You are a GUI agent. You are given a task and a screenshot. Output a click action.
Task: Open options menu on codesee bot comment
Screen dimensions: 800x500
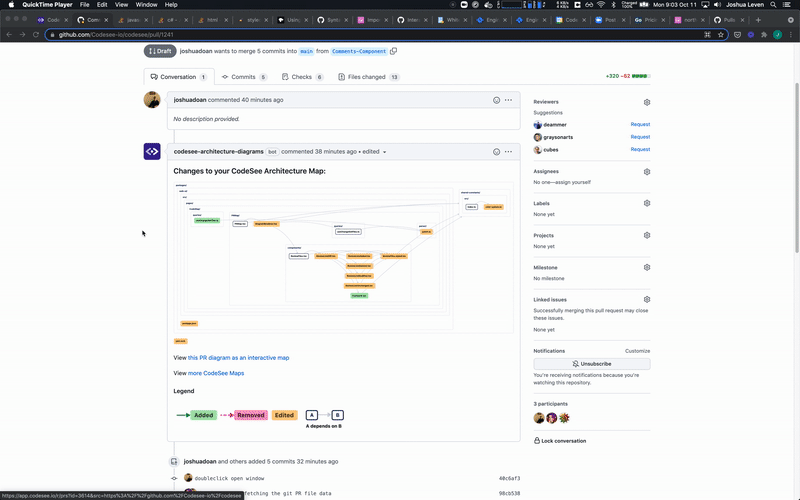point(508,152)
